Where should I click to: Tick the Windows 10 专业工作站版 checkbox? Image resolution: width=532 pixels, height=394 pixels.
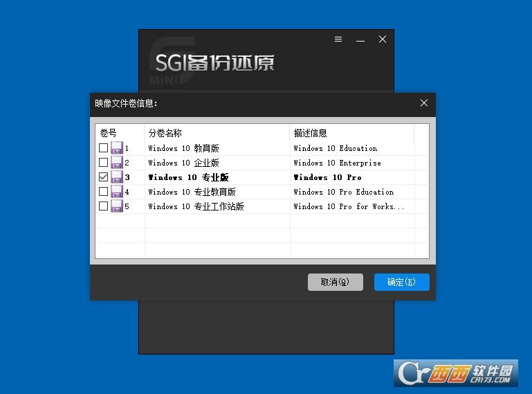coord(104,206)
